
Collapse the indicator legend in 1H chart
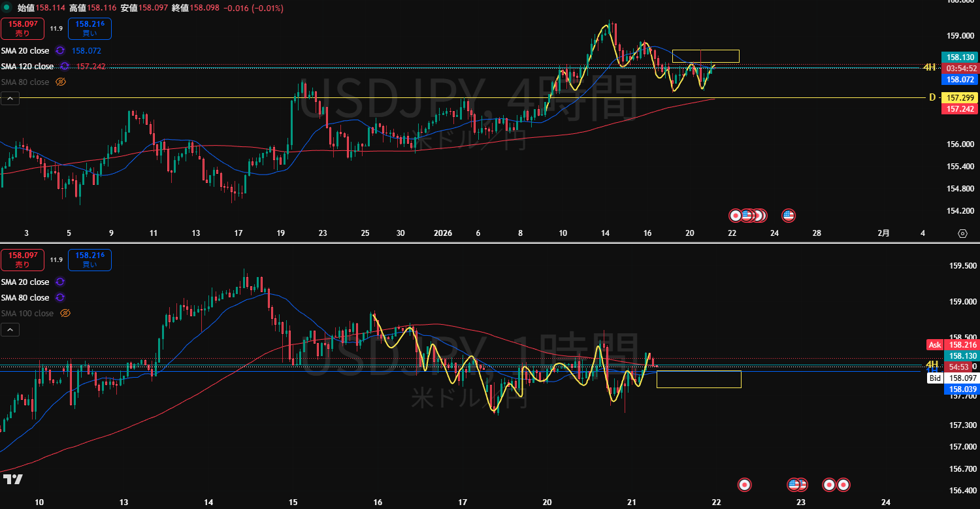tap(10, 330)
